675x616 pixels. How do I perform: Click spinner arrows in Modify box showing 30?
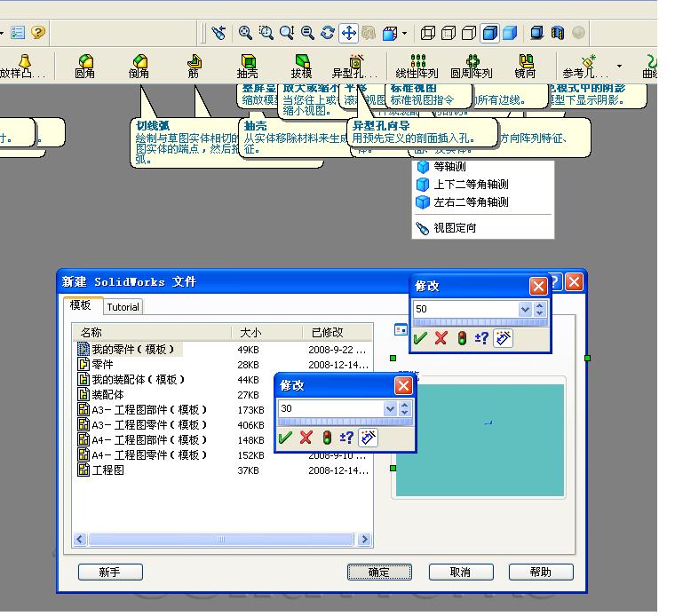(x=405, y=408)
